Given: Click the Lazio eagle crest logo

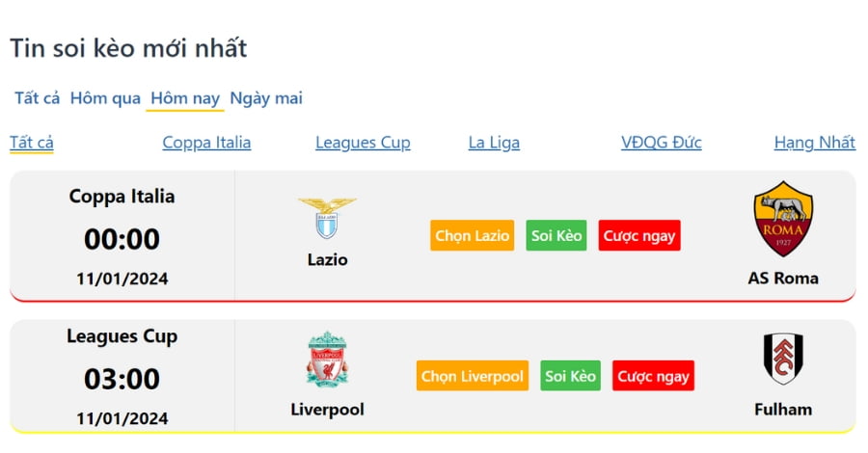Looking at the screenshot, I should (327, 218).
